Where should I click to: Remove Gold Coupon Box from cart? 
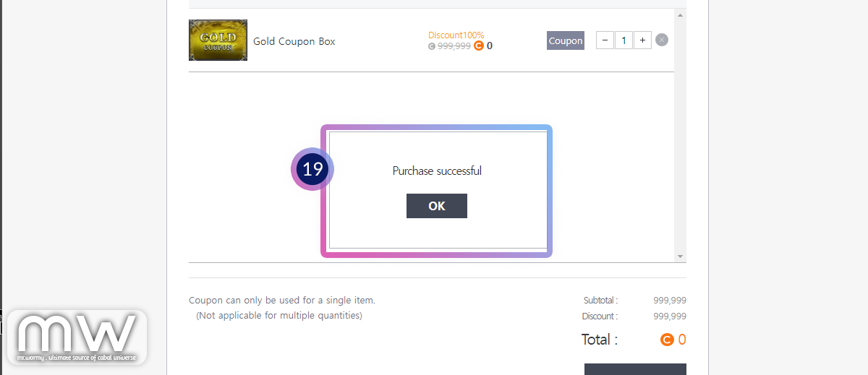pyautogui.click(x=662, y=40)
